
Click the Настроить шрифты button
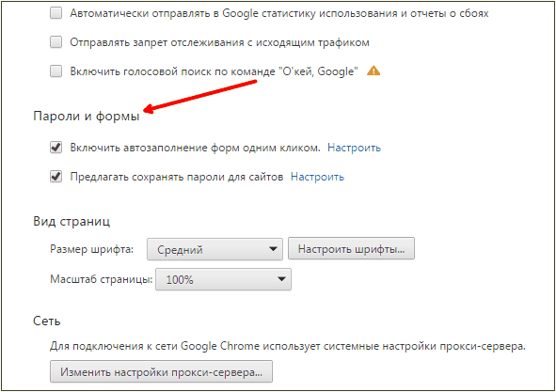(x=351, y=248)
